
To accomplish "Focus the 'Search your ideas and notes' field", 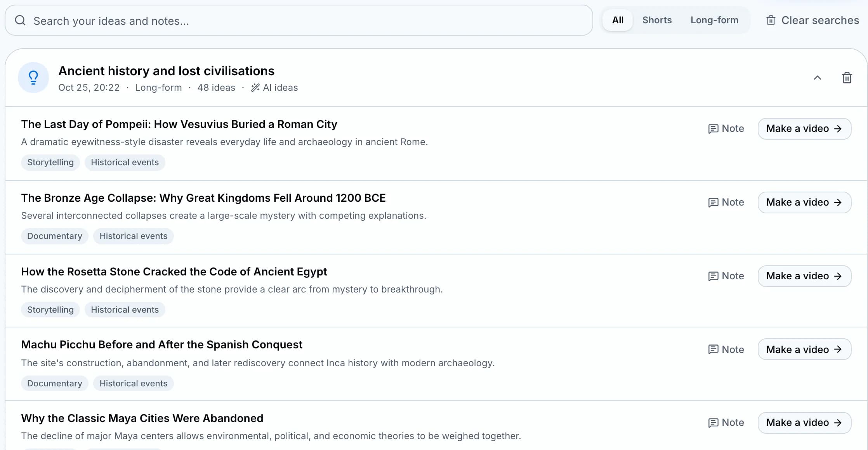I will tap(299, 21).
